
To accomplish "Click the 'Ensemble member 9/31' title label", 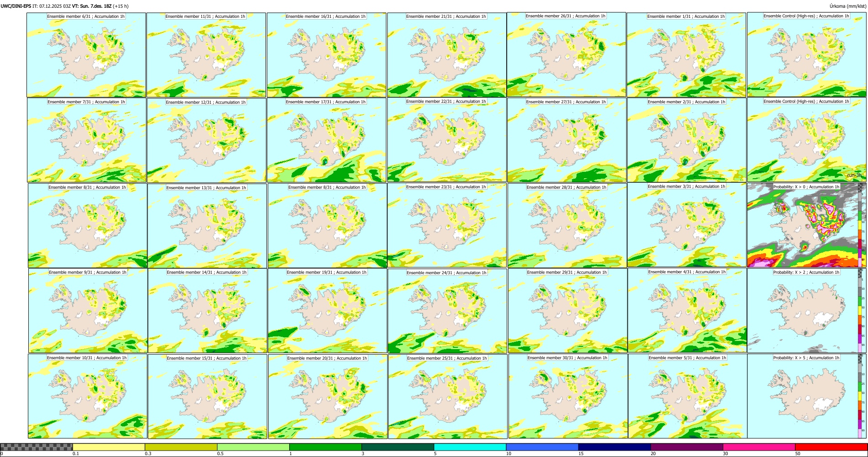I will click(88, 272).
